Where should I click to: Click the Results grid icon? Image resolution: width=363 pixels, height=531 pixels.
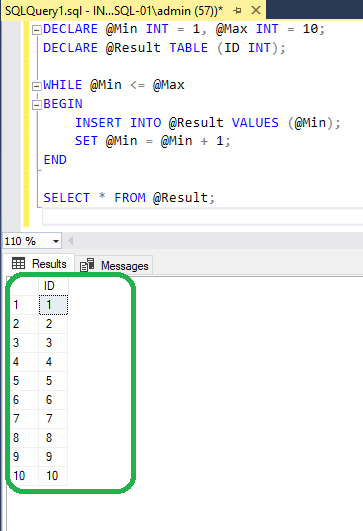point(18,263)
